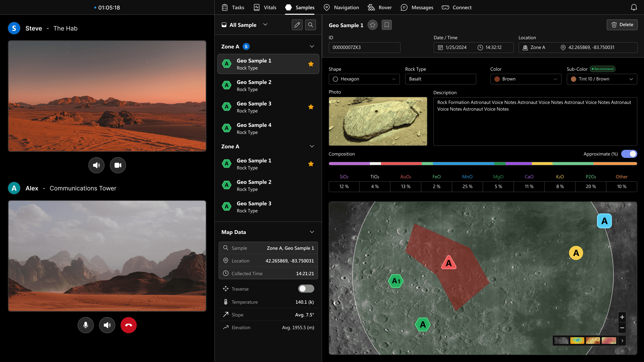Click the pencil edit icon in samples list
644x362 pixels.
pyautogui.click(x=297, y=25)
